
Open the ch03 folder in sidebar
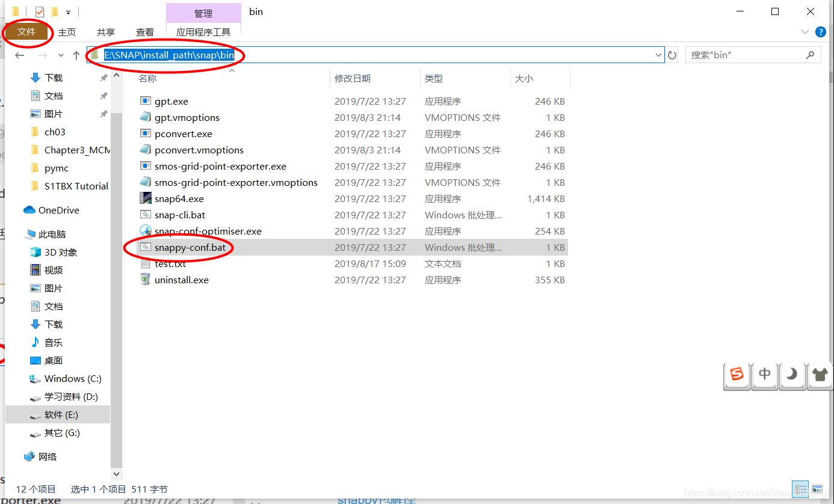(55, 132)
